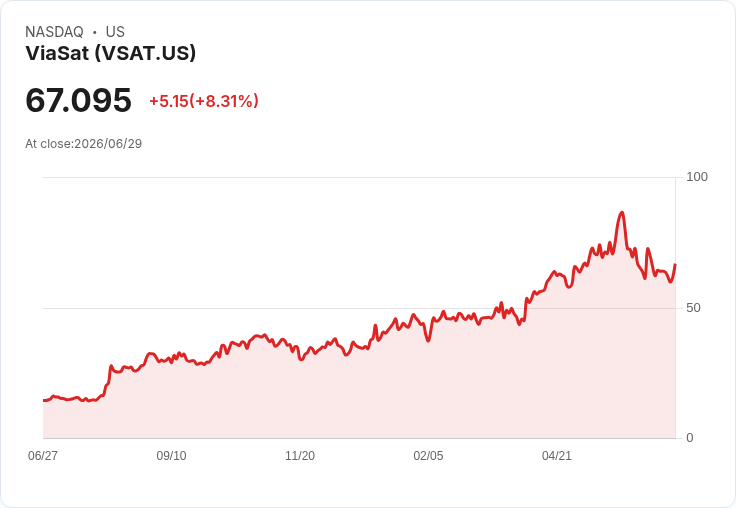Click the 02/05 x-axis date label

[428, 456]
